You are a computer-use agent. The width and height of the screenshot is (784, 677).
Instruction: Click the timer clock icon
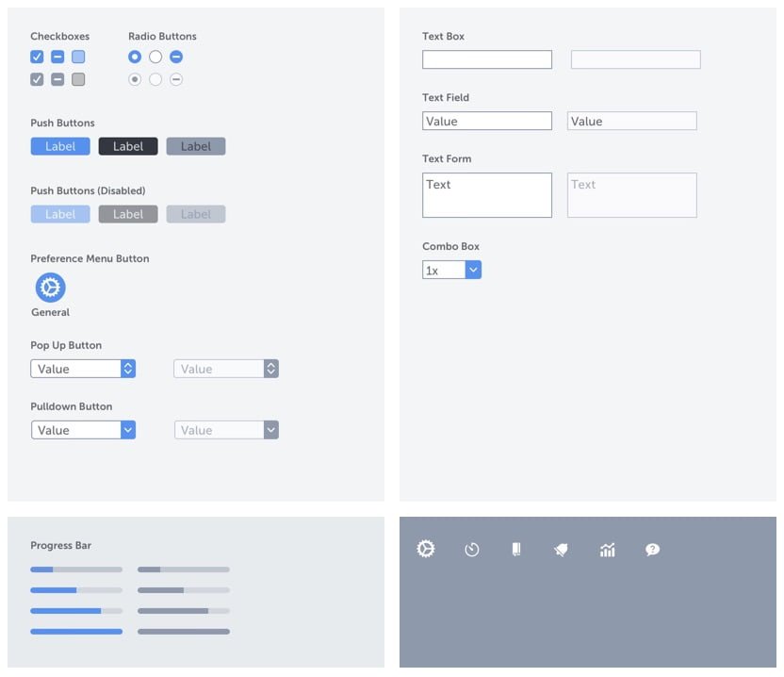pyautogui.click(x=472, y=549)
